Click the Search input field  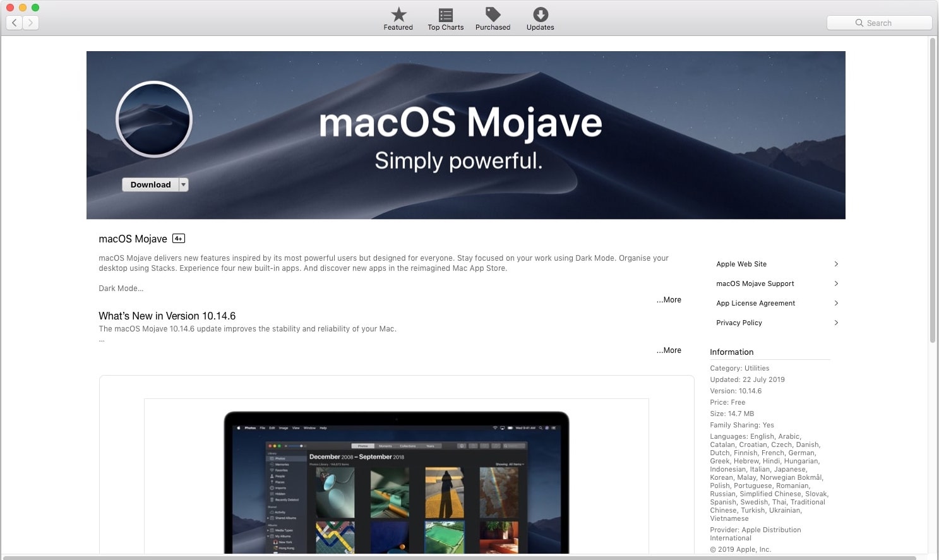click(879, 23)
